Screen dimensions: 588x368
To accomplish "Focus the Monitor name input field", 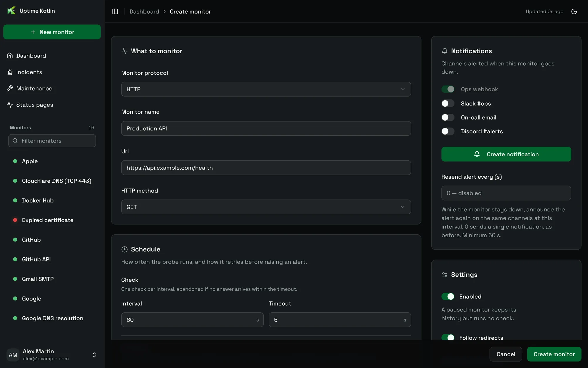I will click(266, 128).
